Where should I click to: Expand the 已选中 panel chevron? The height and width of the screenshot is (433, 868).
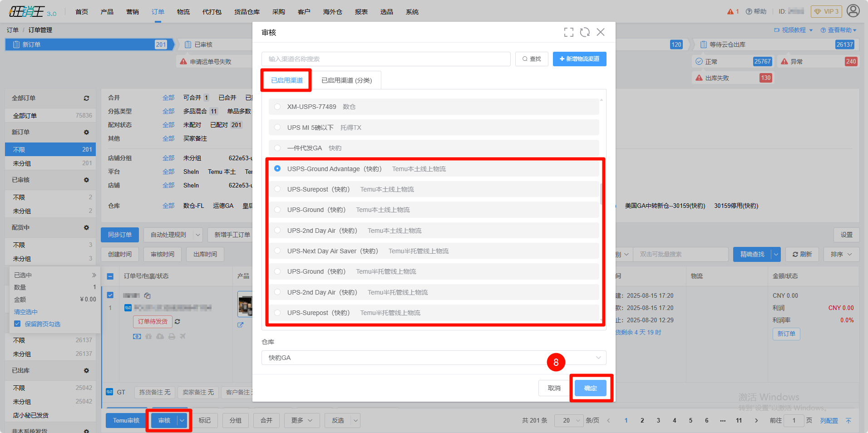tap(94, 275)
